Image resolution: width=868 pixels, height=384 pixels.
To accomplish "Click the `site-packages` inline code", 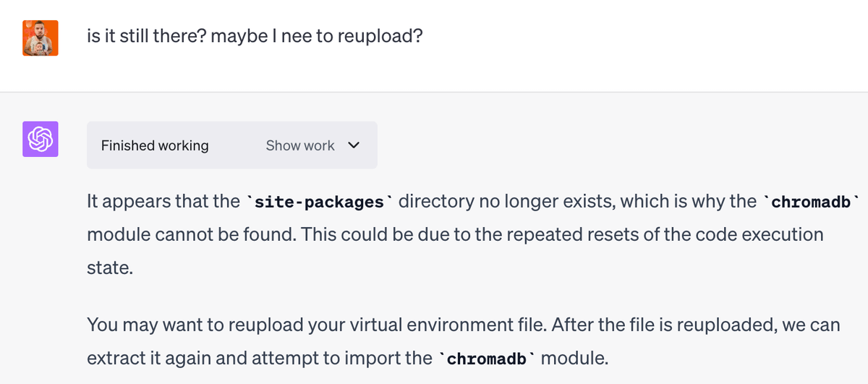I will (315, 202).
